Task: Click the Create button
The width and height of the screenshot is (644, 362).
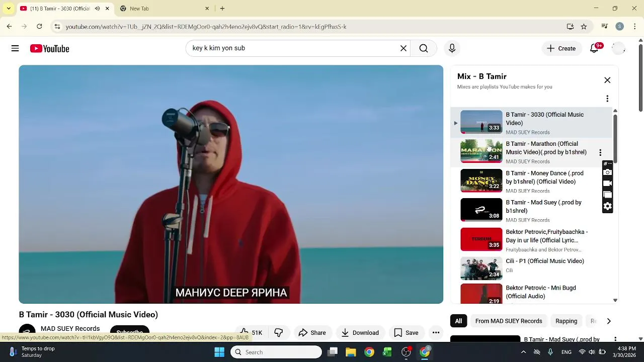Action: point(561,48)
